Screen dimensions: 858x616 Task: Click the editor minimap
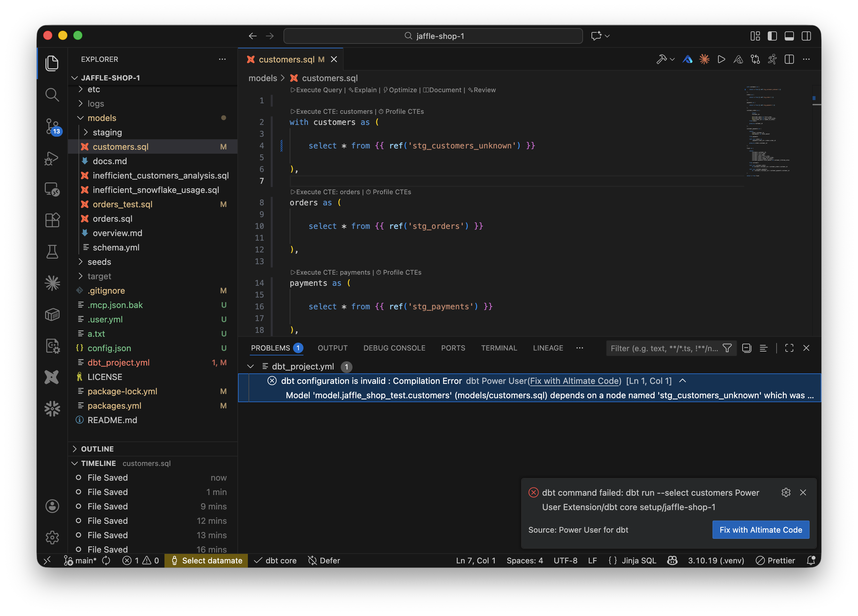[768, 131]
